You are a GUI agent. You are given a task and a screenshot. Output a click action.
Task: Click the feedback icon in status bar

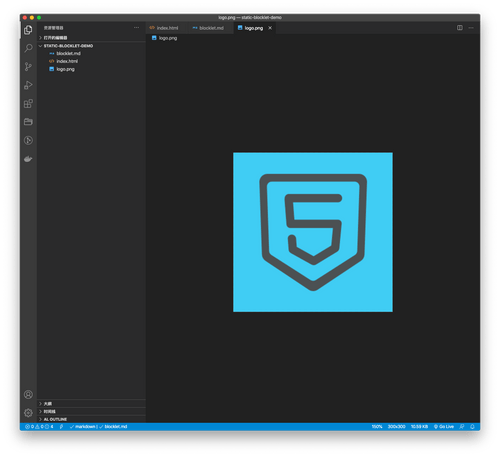coord(462,427)
